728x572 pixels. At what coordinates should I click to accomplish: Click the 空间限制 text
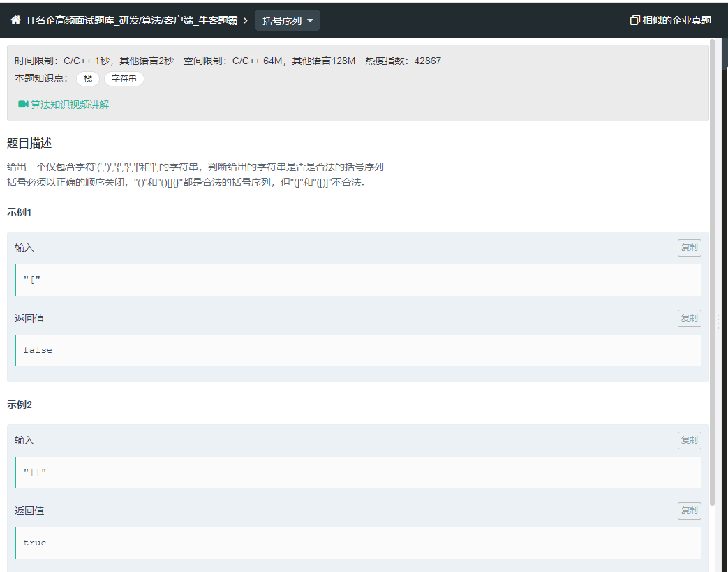269,61
